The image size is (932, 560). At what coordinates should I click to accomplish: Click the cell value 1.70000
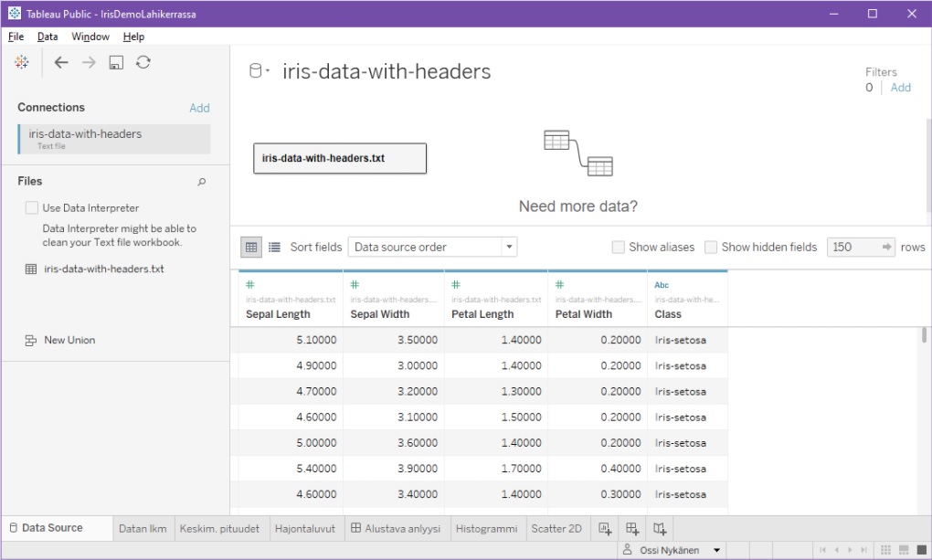(x=521, y=469)
